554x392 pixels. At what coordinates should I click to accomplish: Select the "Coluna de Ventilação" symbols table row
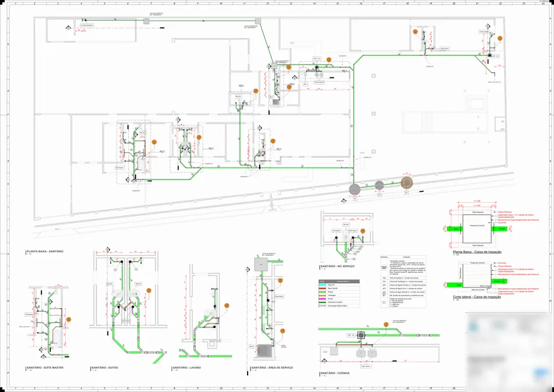(x=403, y=281)
